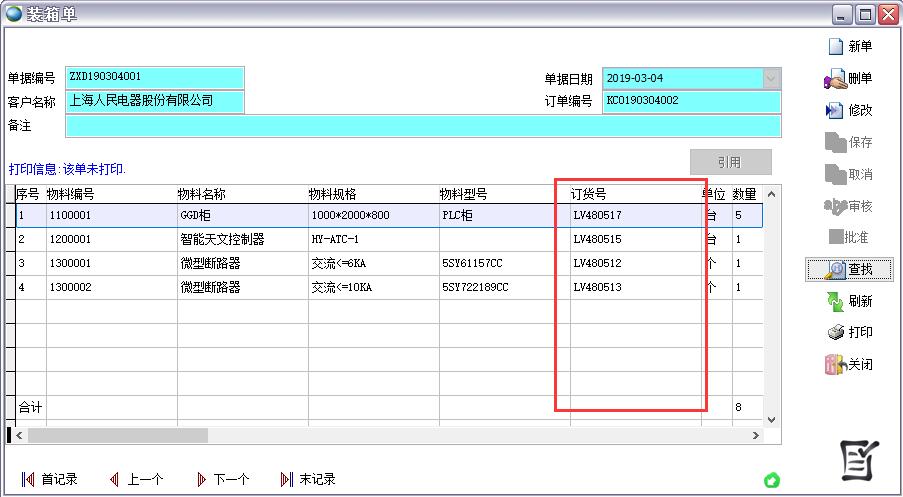
Task: Click the 修改 (modify) icon
Action: 834,111
